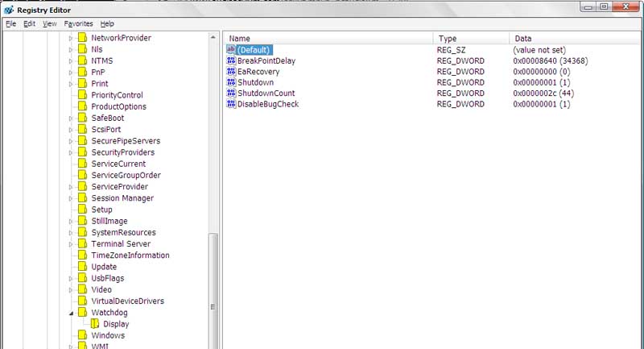Select the DisableBugCheck value name
The image size is (644, 349).
pyautogui.click(x=268, y=104)
